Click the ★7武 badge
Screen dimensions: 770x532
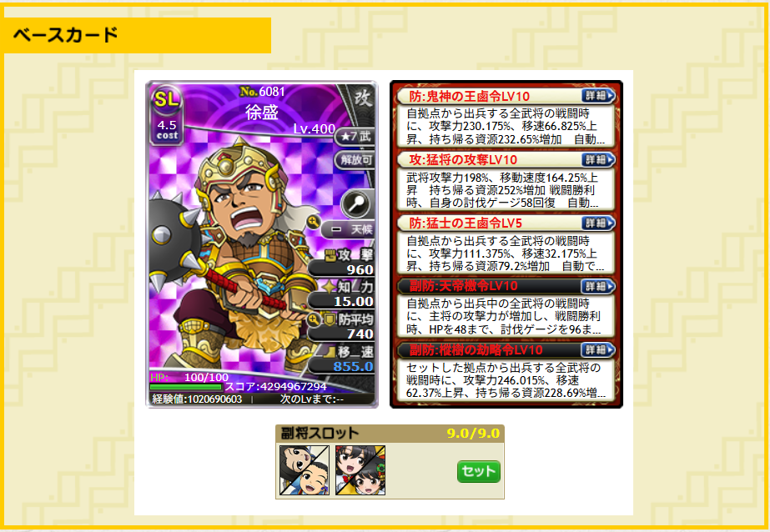point(355,137)
